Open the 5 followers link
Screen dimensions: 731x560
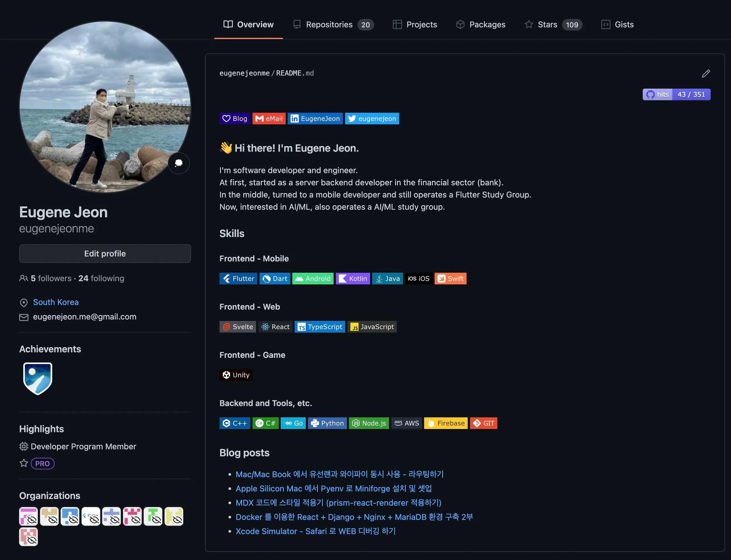pyautogui.click(x=50, y=278)
